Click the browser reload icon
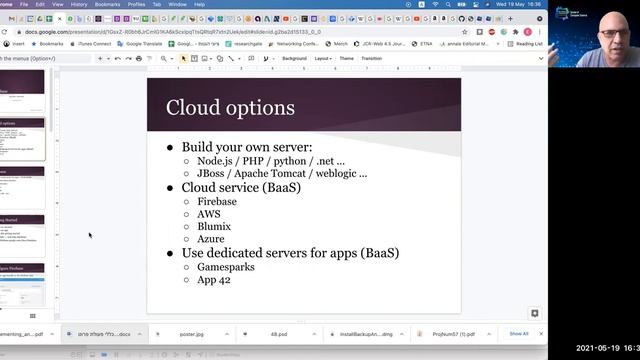Image resolution: width=640 pixels, height=360 pixels. point(4,32)
